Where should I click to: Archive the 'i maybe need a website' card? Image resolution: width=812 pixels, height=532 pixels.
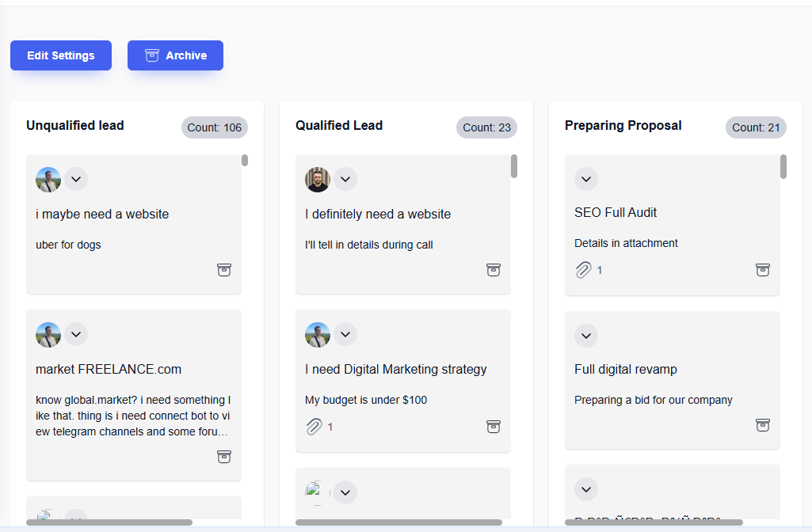coord(224,270)
